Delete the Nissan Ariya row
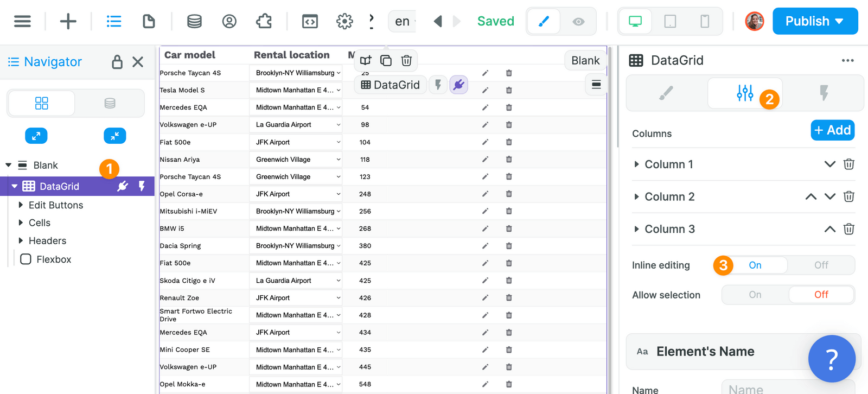This screenshot has height=394, width=868. [x=509, y=160]
